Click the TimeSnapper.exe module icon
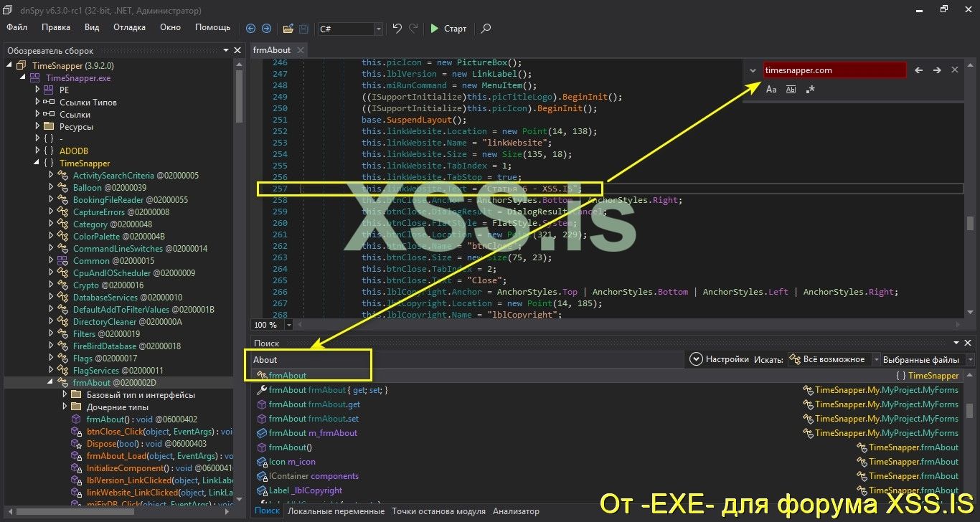The image size is (980, 522). (34, 78)
